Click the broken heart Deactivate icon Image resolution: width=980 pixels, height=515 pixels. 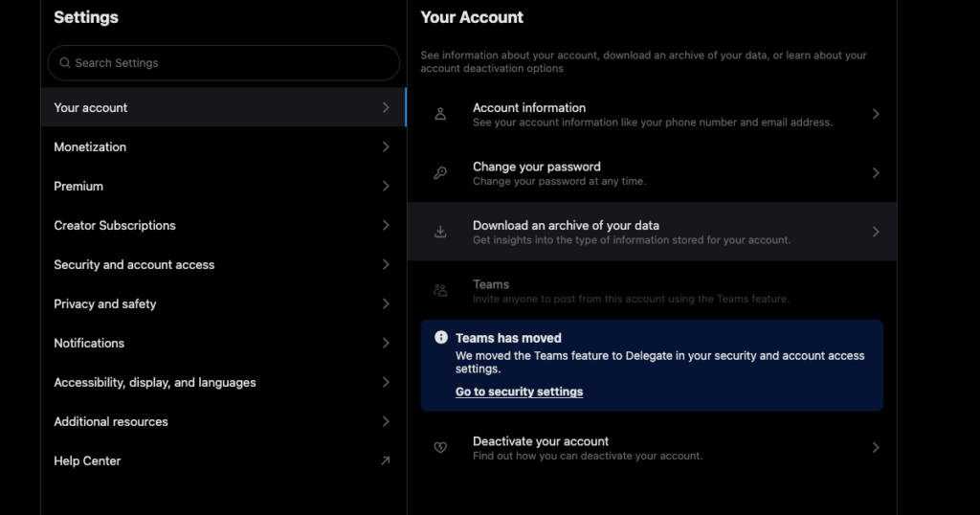[x=440, y=447]
